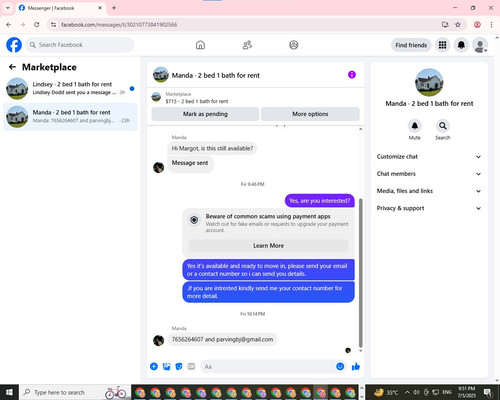Open the Windows Start button

(9, 392)
